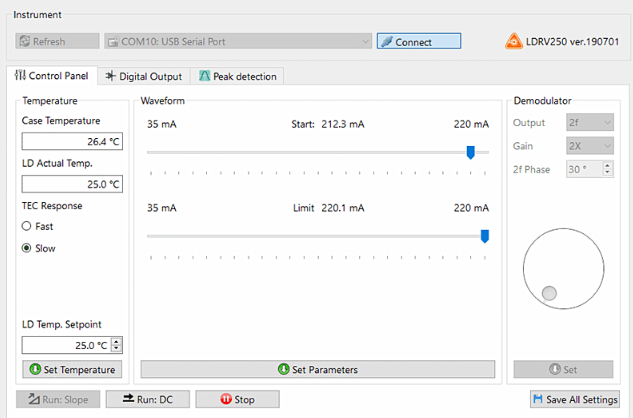Click the Set Temperature button
Image resolution: width=633 pixels, height=418 pixels.
[72, 369]
